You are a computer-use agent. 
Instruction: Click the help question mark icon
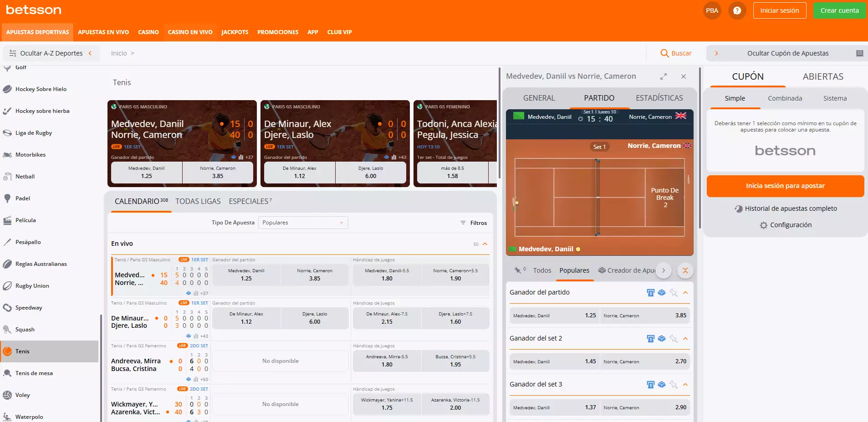click(737, 10)
